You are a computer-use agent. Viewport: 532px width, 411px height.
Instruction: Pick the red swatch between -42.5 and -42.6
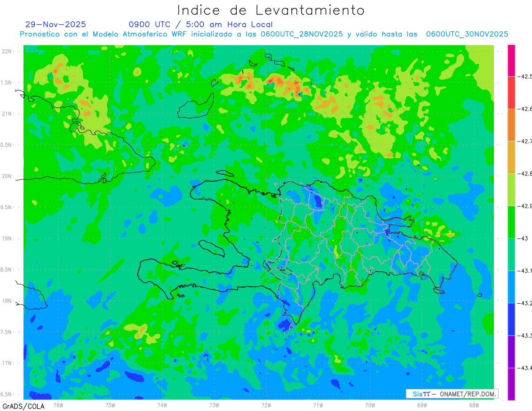pos(511,93)
